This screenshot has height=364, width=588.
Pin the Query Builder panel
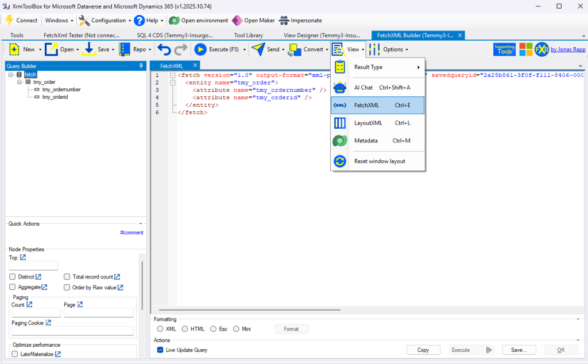(x=141, y=66)
